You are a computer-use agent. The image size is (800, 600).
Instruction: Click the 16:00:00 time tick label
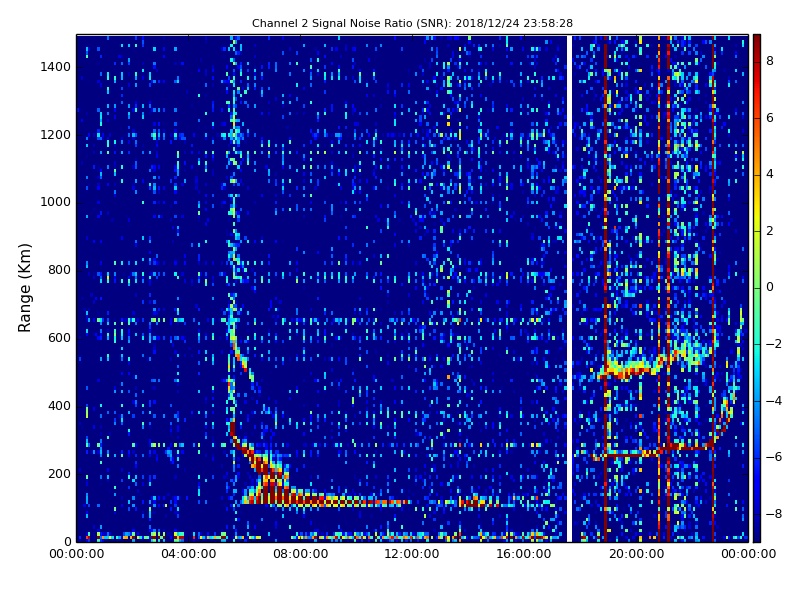(x=524, y=554)
